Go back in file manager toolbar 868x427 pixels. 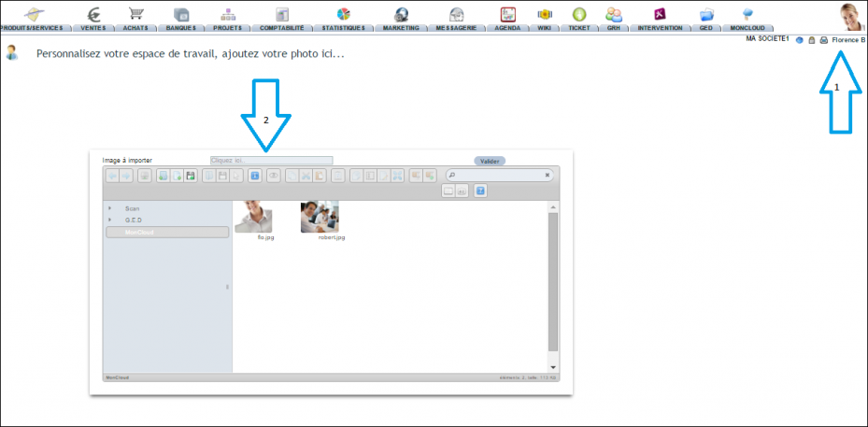click(x=112, y=176)
